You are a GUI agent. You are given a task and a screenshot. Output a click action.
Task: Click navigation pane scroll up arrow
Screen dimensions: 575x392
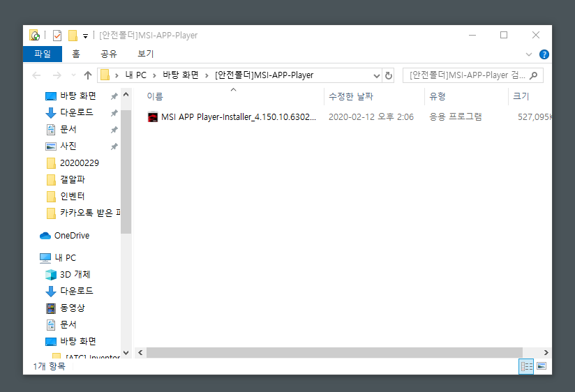pyautogui.click(x=126, y=95)
